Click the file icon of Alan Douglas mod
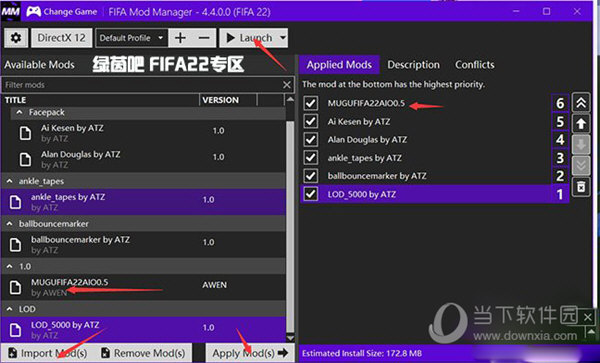 (x=25, y=159)
